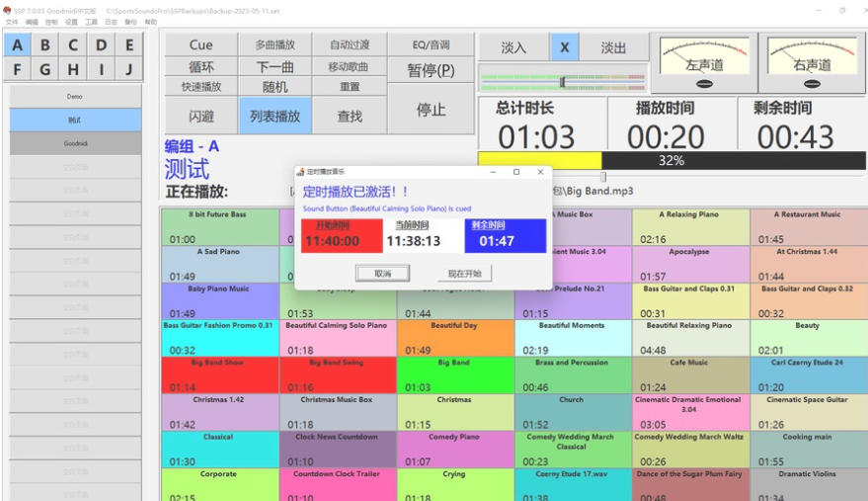Play the A Relaxing Piano sound button

click(691, 226)
